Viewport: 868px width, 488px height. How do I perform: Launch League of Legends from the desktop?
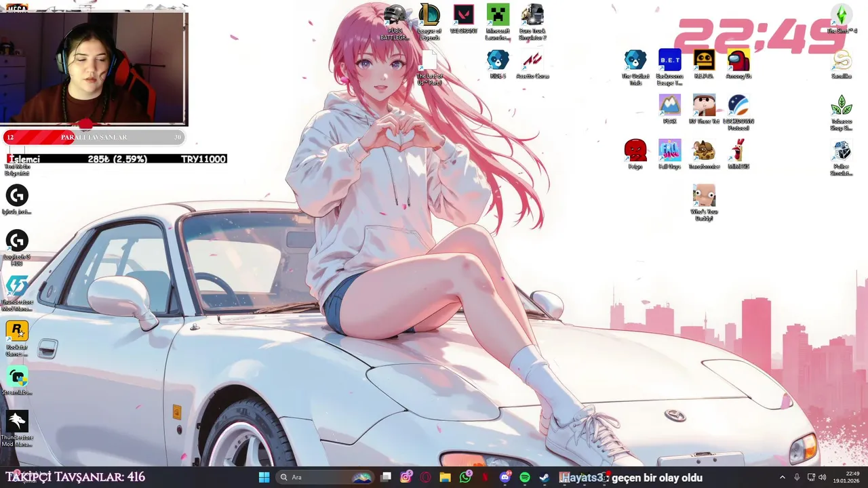pyautogui.click(x=429, y=22)
